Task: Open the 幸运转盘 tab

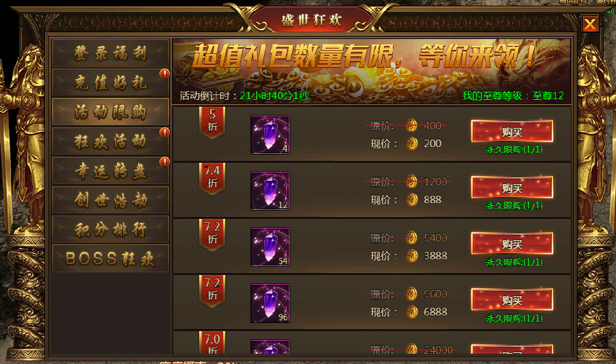Action: pos(110,171)
